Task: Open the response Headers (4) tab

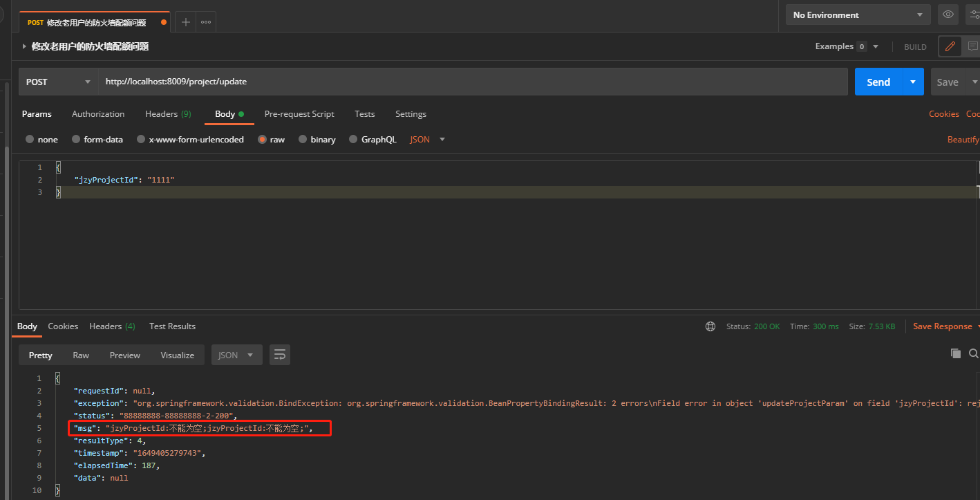Action: [x=112, y=326]
